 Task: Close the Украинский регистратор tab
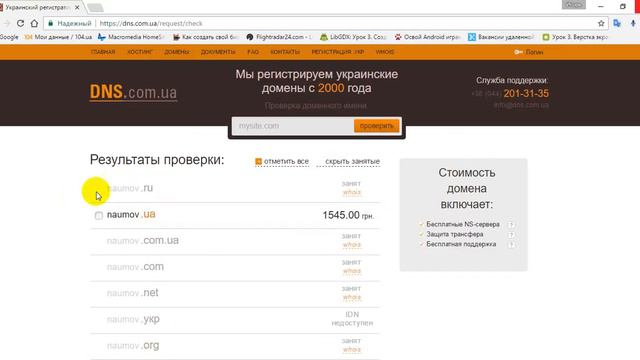point(77,7)
